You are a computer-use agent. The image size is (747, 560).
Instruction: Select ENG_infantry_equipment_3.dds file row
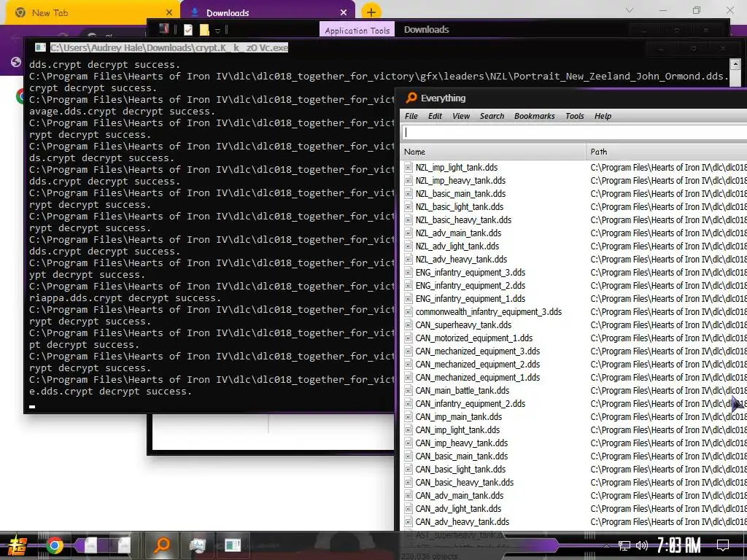pos(573,273)
